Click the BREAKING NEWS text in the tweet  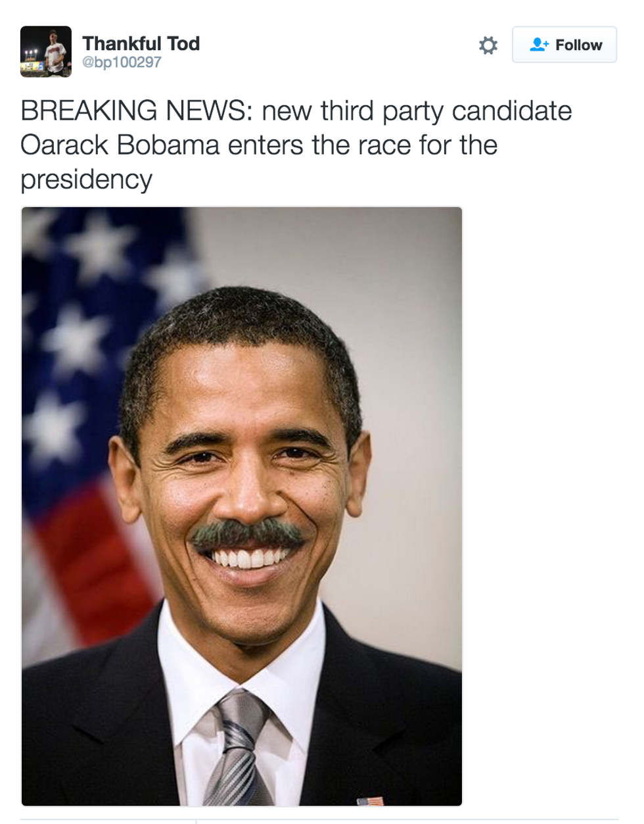[x=137, y=111]
